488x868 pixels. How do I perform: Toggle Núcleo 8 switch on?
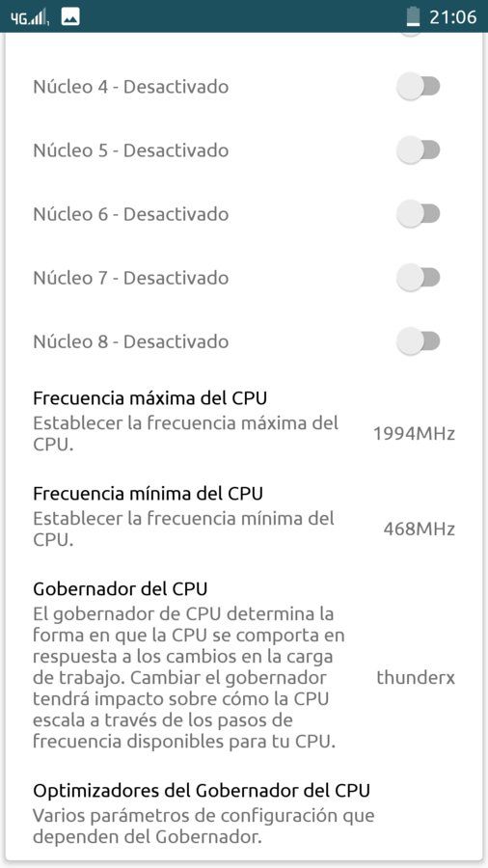coord(419,341)
